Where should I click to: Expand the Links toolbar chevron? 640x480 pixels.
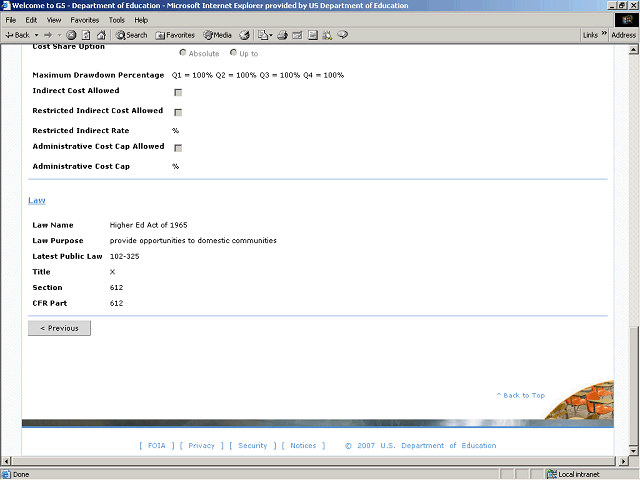coord(604,33)
